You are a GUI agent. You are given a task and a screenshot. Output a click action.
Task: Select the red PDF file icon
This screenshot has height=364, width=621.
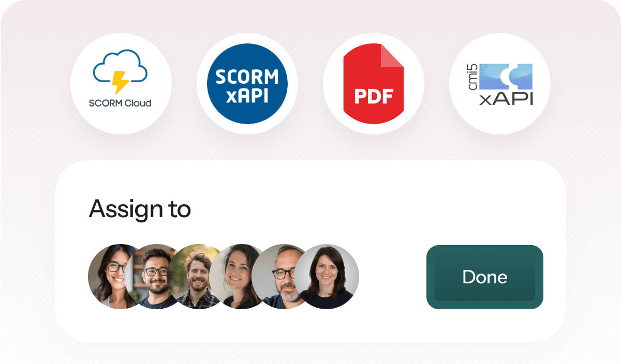pos(373,84)
